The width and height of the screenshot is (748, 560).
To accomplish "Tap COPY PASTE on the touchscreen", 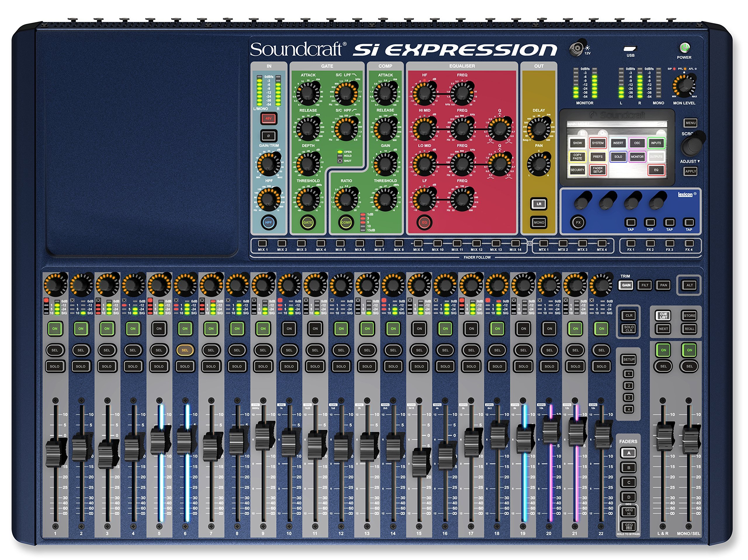I will point(578,157).
